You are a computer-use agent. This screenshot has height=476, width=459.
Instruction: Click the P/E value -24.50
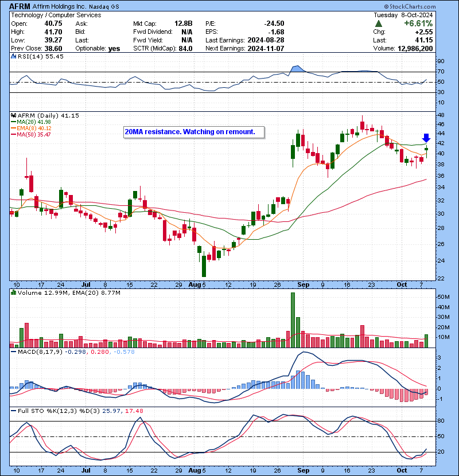[x=274, y=24]
